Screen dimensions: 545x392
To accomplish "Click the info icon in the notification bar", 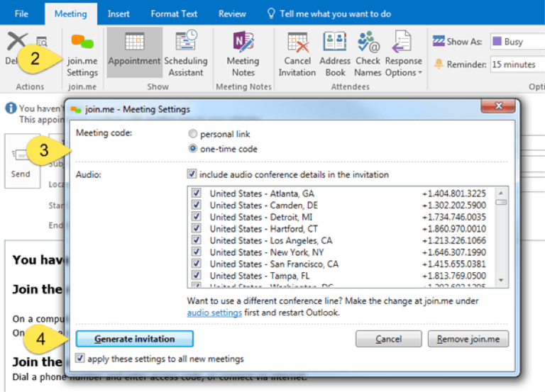I will pos(11,108).
